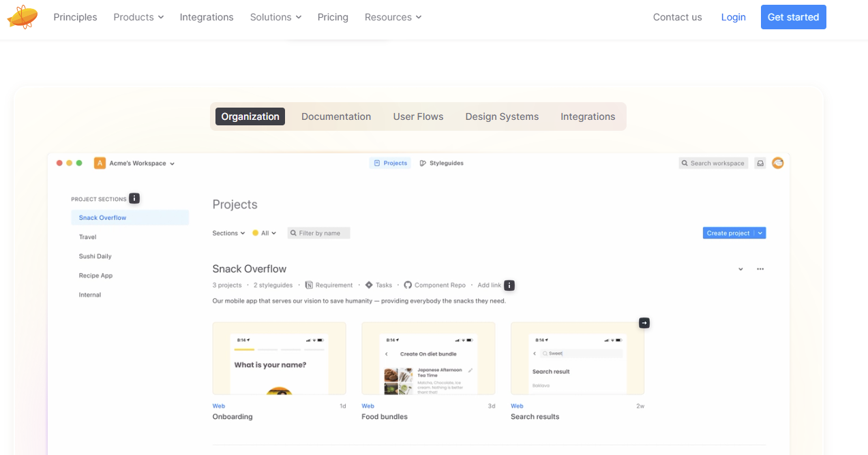Click the Filter by name field
Screen dimensions: 868x455
[x=318, y=233]
